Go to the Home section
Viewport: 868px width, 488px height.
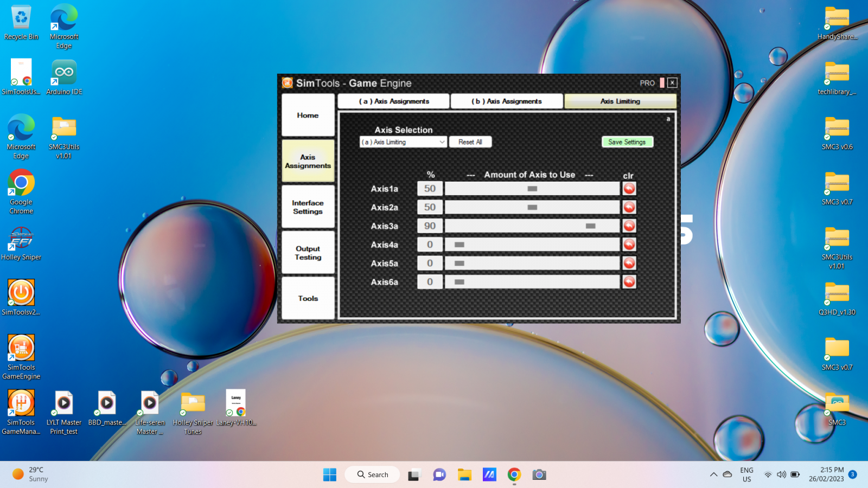coord(308,115)
